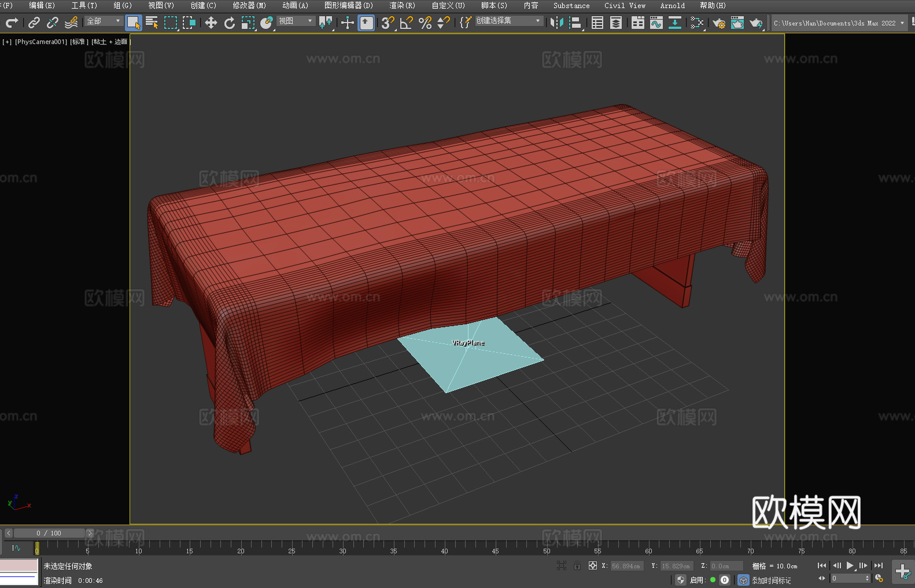Open the 组(G) menu
This screenshot has height=588, width=915.
[x=123, y=6]
